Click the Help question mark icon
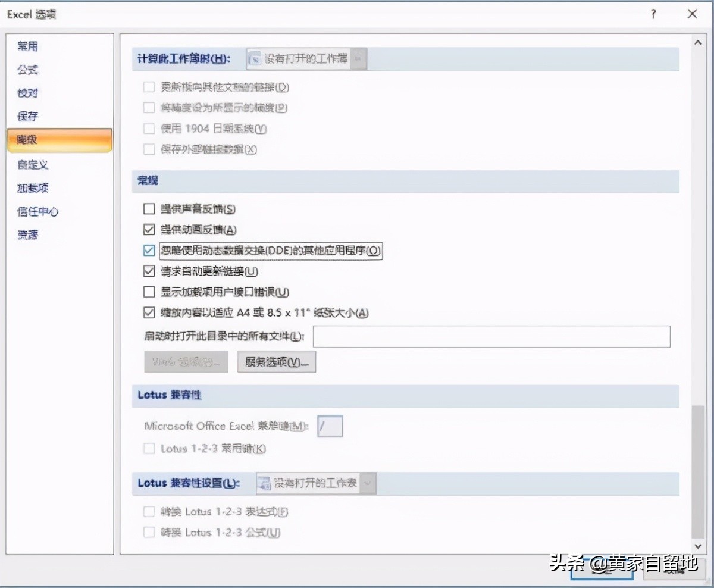714x588 pixels. (x=653, y=14)
